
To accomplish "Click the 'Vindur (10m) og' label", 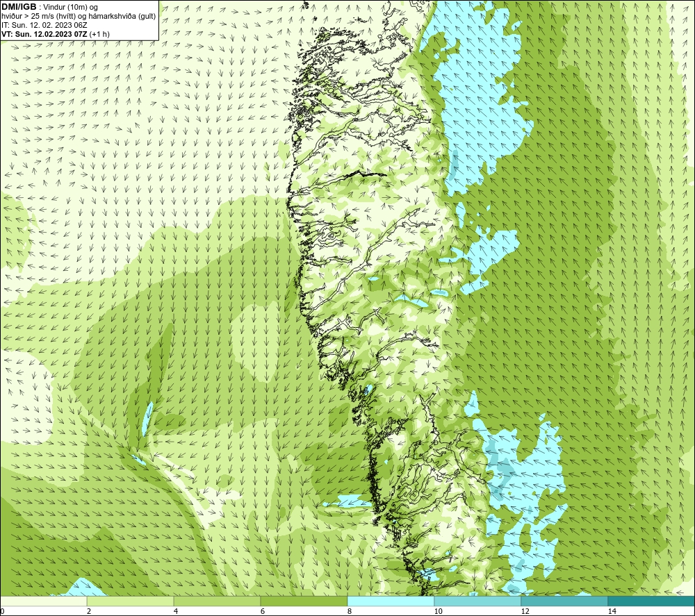I will 70,8.
